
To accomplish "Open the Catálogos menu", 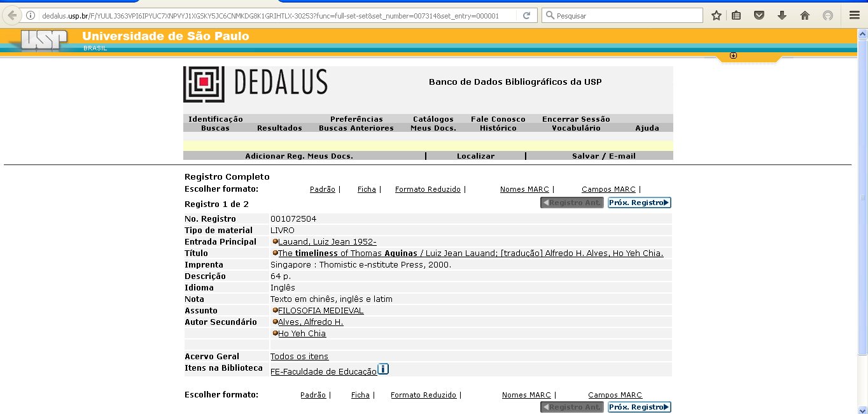I will click(x=433, y=119).
